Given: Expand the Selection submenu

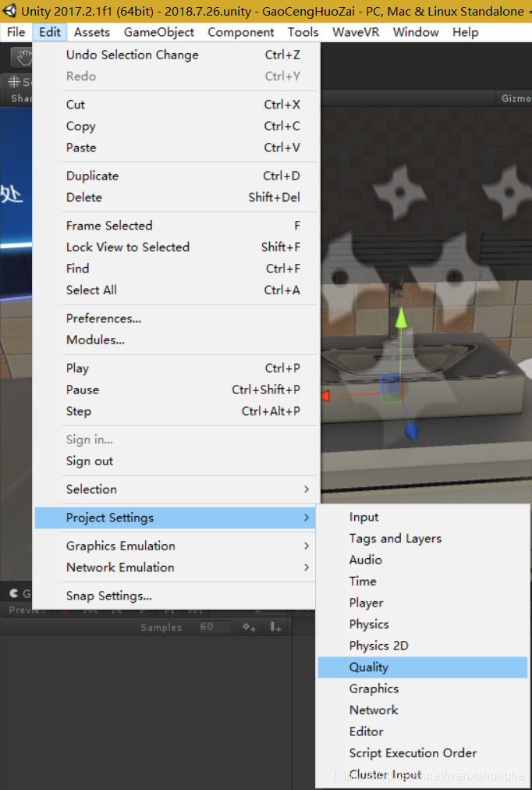Looking at the screenshot, I should point(176,489).
